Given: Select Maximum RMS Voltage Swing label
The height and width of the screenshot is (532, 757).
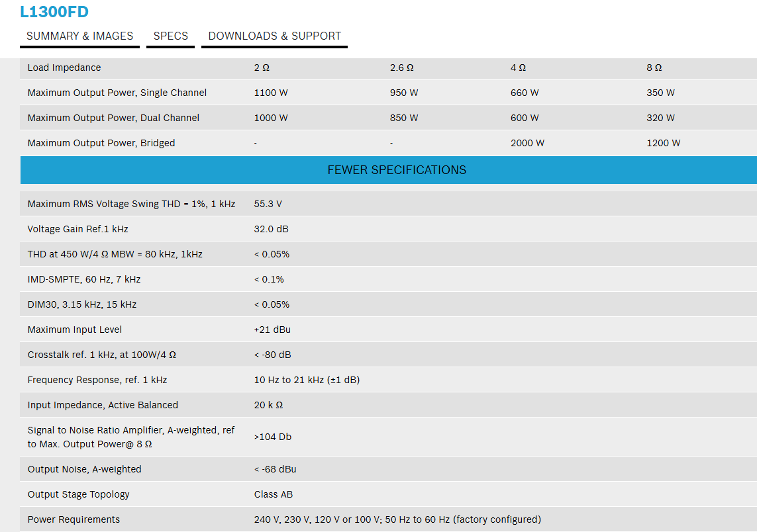Looking at the screenshot, I should pyautogui.click(x=131, y=204).
